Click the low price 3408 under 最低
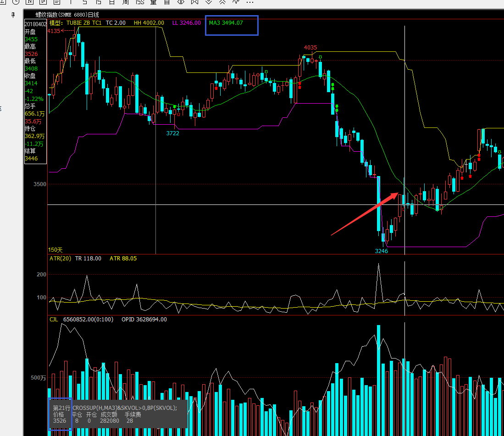The image size is (504, 436). click(31, 68)
